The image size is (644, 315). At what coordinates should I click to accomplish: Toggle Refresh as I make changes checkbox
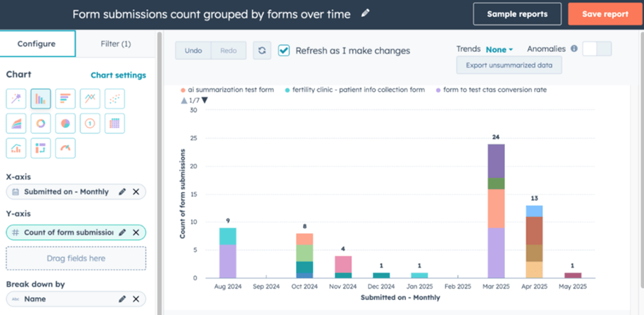284,50
